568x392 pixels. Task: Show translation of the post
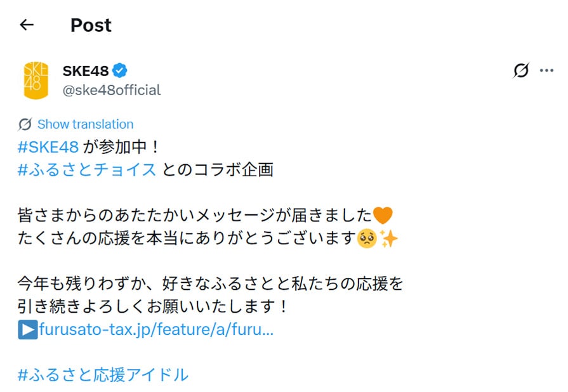pyautogui.click(x=85, y=124)
